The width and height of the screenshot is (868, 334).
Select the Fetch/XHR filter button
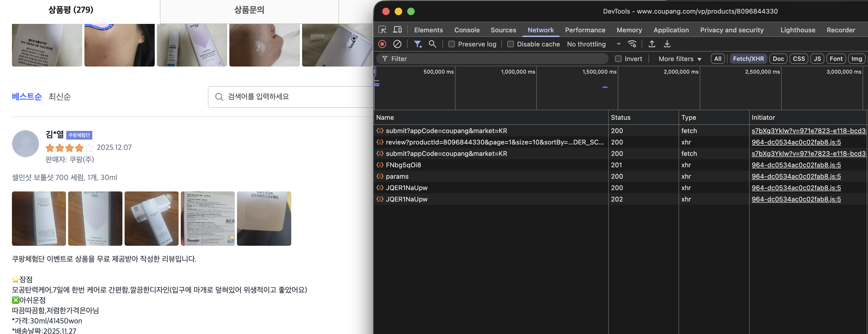click(x=748, y=59)
